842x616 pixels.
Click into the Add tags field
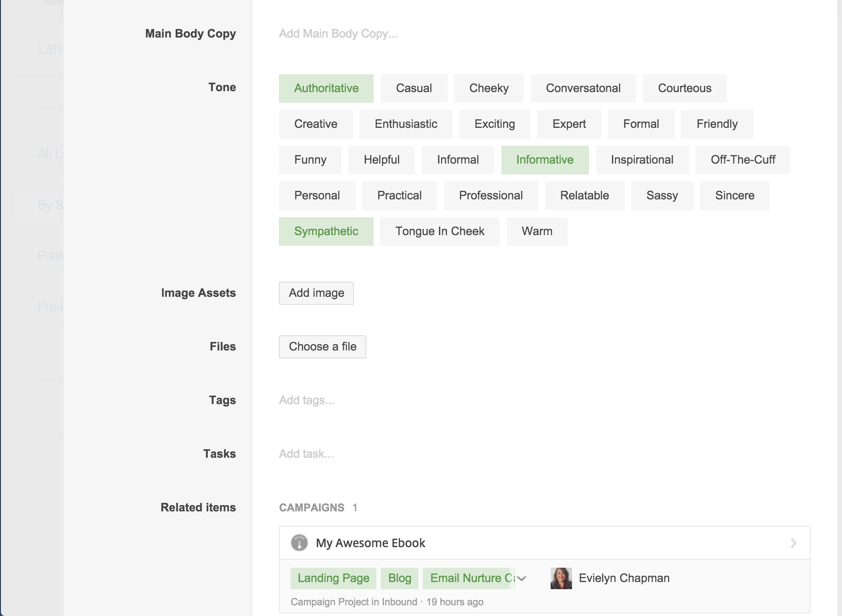coord(307,400)
